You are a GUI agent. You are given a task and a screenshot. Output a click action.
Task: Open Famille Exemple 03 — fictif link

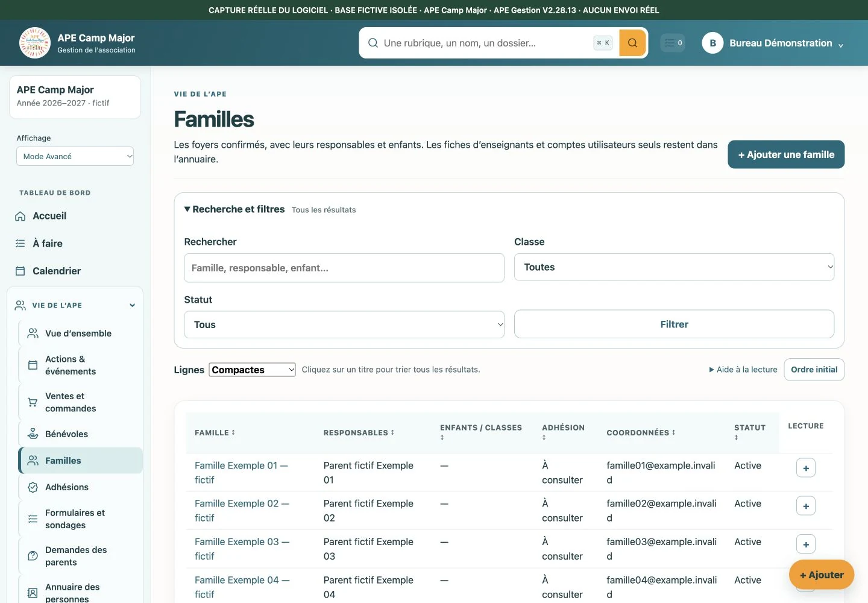(x=242, y=549)
